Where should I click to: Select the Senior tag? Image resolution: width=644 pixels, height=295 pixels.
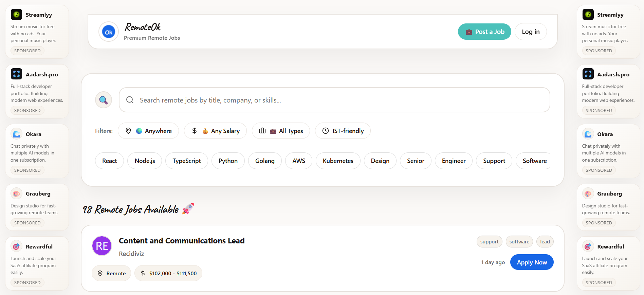click(416, 161)
